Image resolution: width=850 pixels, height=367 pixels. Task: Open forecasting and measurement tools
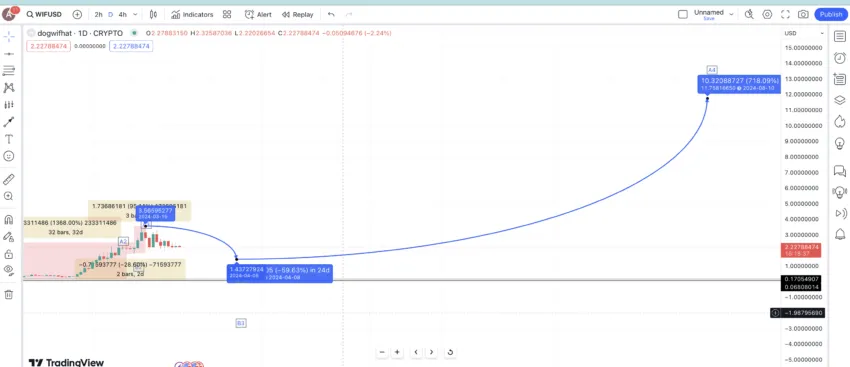coord(9,105)
